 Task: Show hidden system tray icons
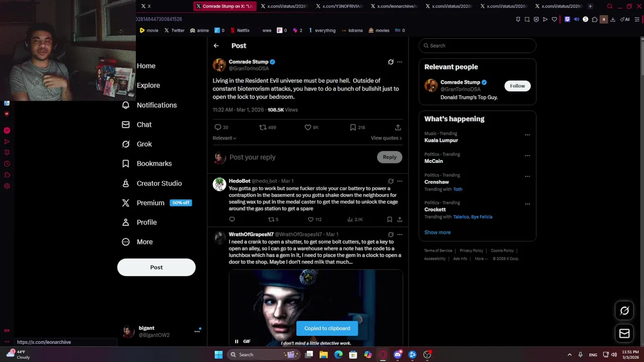tap(570, 354)
